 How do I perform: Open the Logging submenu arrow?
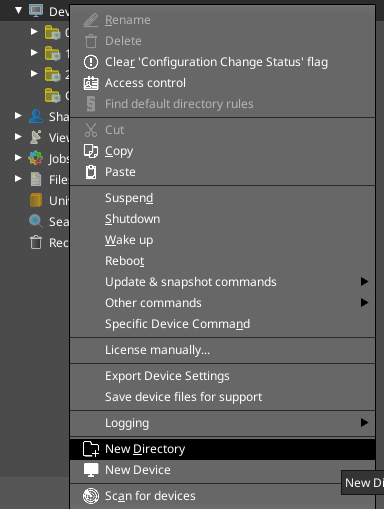coord(364,423)
